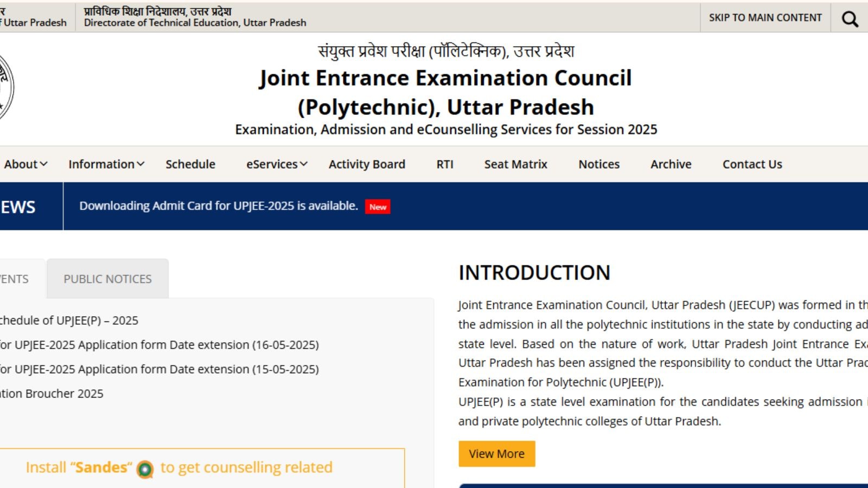The height and width of the screenshot is (488, 868).
Task: Click the Install Sandes banner text
Action: tap(179, 467)
